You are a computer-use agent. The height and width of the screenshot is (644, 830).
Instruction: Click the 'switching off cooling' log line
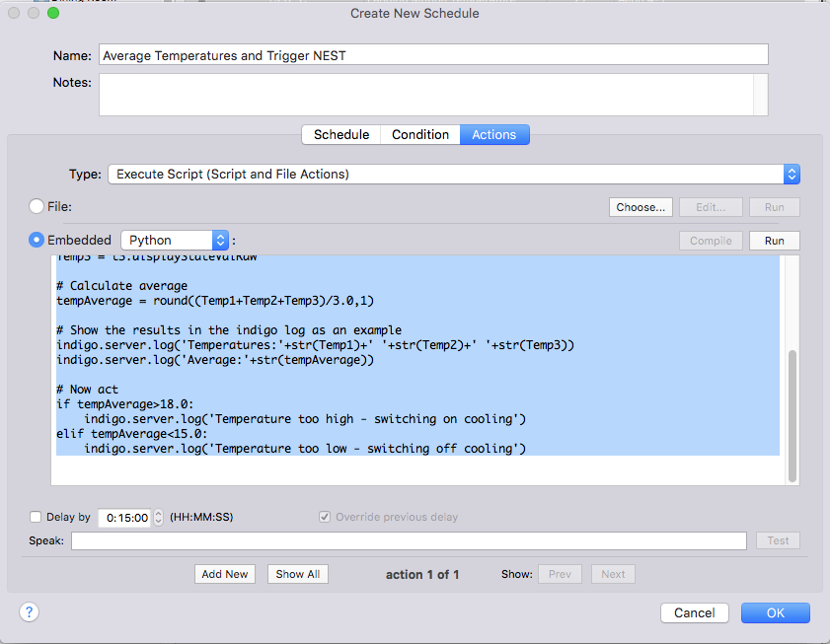pos(305,449)
